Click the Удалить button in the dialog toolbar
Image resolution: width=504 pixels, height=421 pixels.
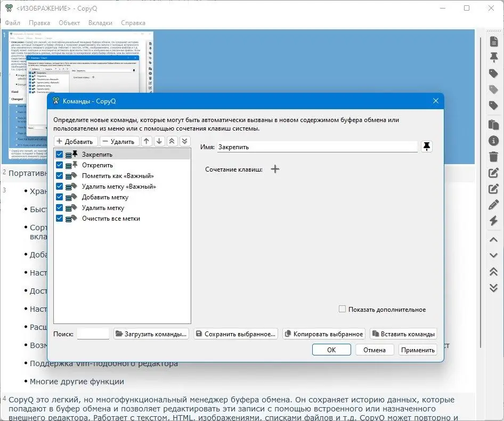click(119, 142)
